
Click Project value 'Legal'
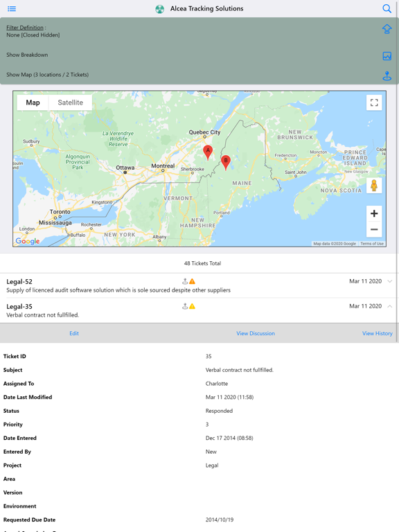tap(212, 465)
